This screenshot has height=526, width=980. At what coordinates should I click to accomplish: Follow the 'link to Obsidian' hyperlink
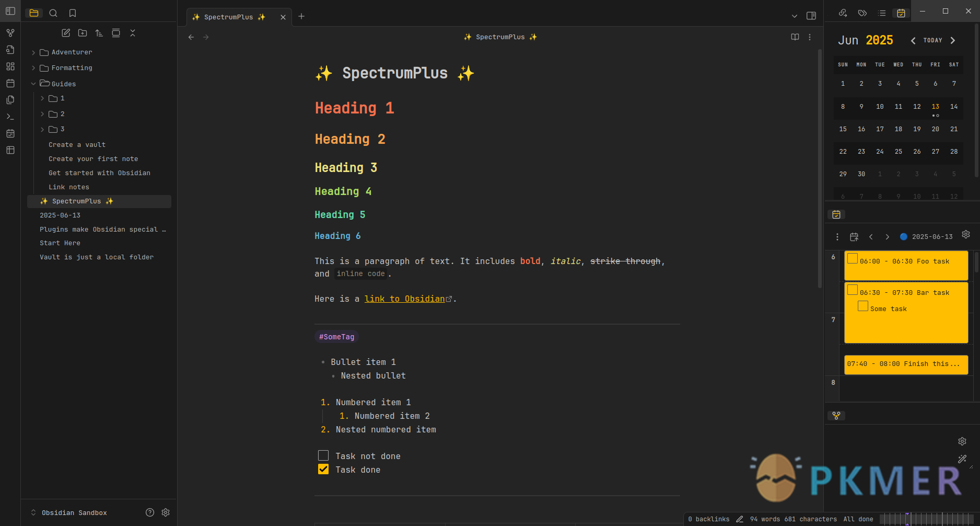(405, 299)
